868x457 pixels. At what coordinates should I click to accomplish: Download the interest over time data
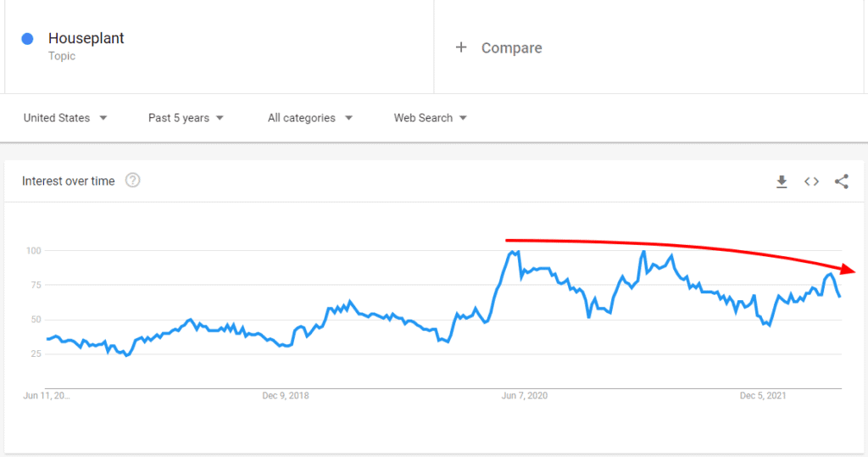782,181
